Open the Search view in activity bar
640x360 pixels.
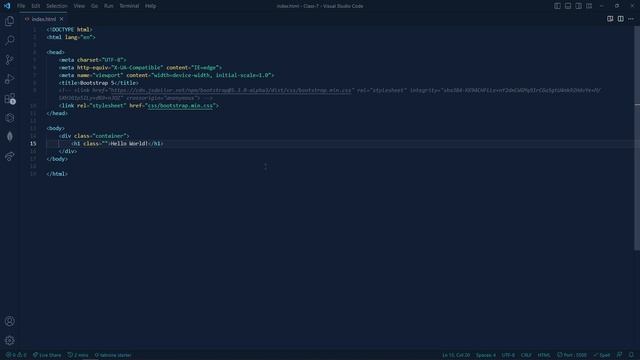[9, 40]
